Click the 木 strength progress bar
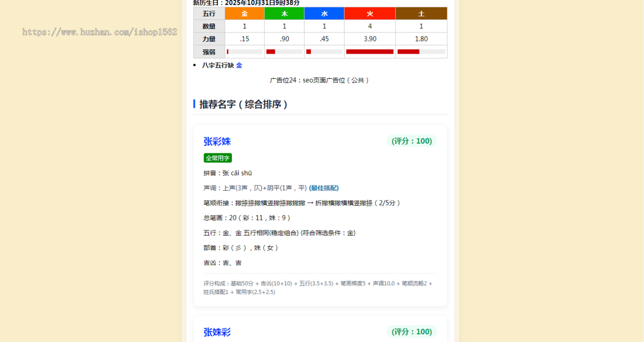 point(284,52)
